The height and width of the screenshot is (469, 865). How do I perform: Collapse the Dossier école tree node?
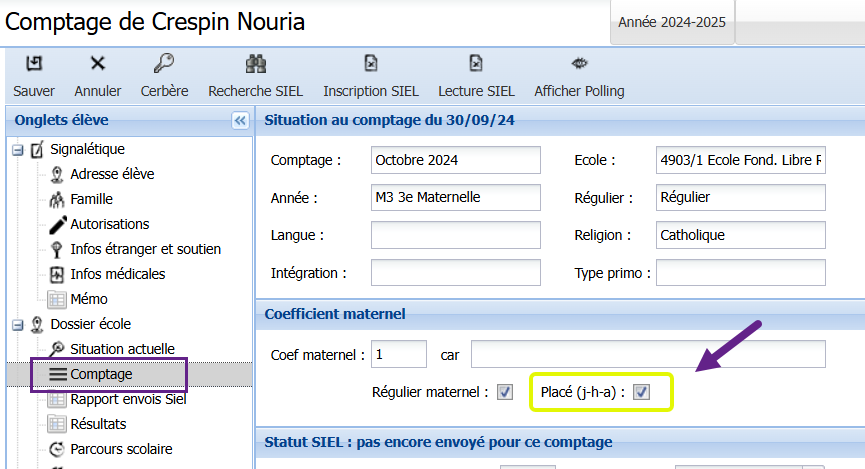(x=17, y=325)
